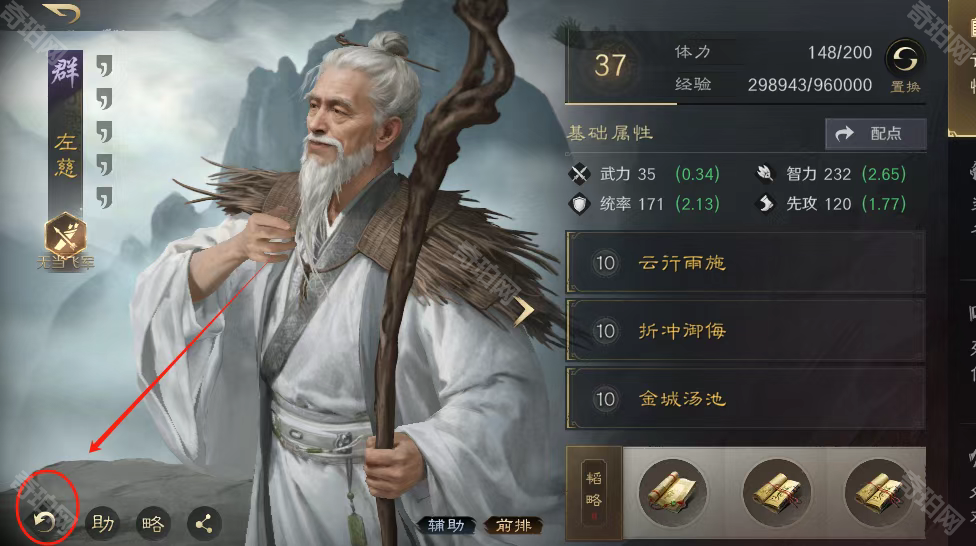This screenshot has width=976, height=546.
Task: Click the 韬略 label panel
Action: (x=594, y=493)
